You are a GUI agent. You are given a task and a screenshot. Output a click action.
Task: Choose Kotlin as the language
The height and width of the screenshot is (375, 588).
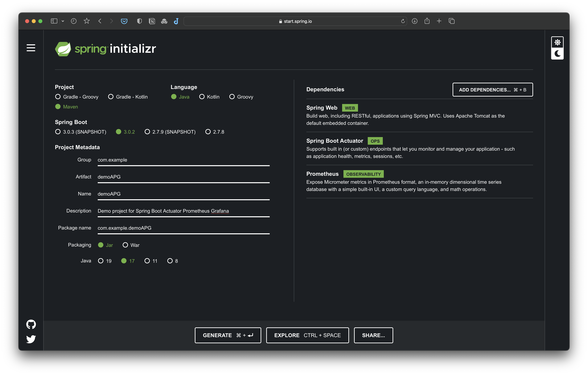(x=202, y=97)
